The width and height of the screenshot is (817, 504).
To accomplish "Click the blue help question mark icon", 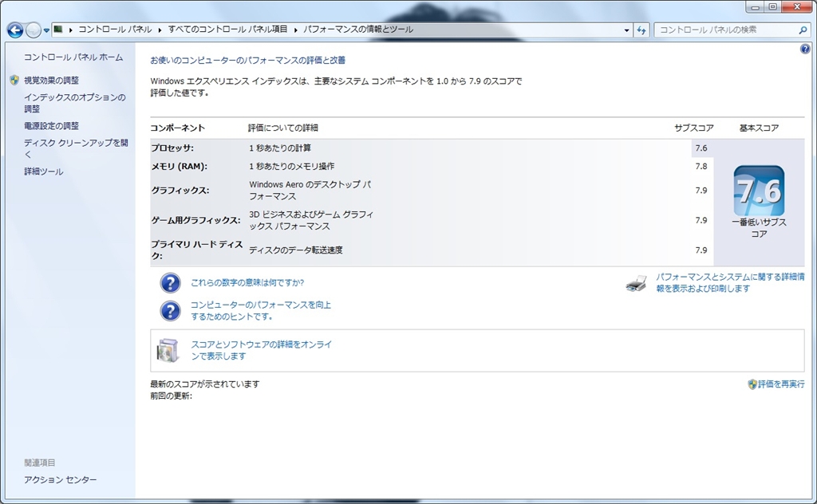I will pos(804,49).
